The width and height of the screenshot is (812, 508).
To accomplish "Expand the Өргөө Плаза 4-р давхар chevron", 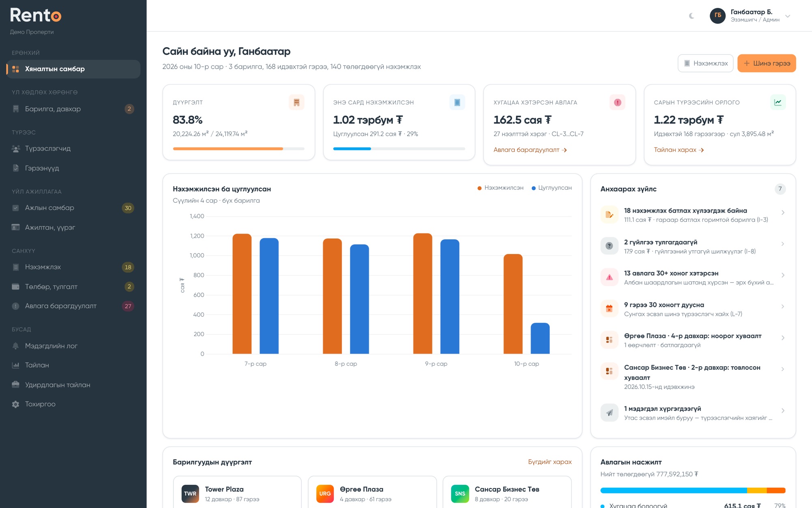I will pyautogui.click(x=783, y=338).
